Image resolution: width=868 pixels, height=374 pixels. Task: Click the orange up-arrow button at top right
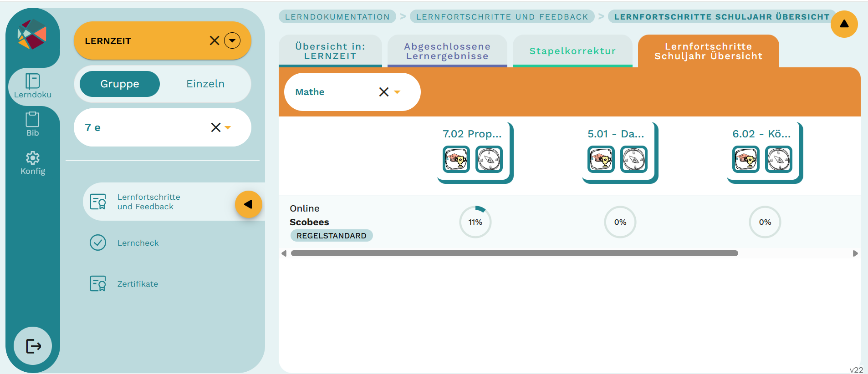pos(844,24)
